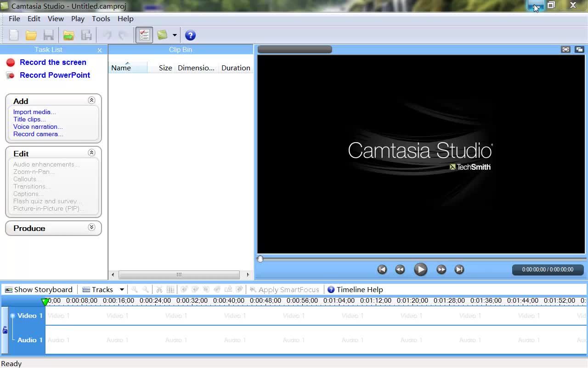
Task: Click the timeline Cut scissors icon
Action: coord(159,289)
